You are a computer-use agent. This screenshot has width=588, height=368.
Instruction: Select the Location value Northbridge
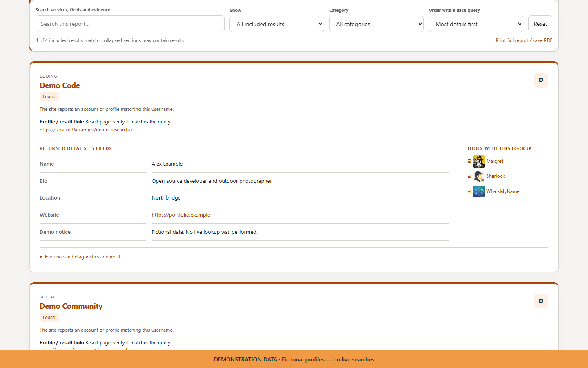point(166,198)
